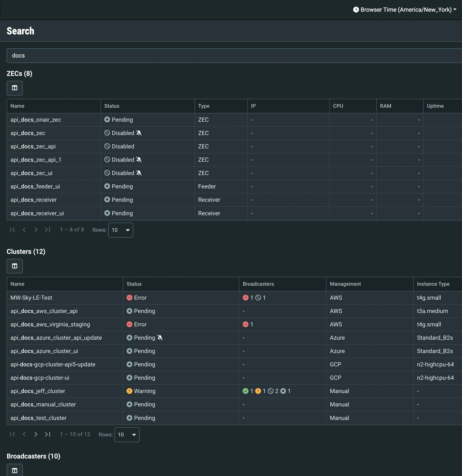Viewport: 462px width, 476px height.
Task: Jump to last page of Clusters table
Action: click(x=48, y=434)
